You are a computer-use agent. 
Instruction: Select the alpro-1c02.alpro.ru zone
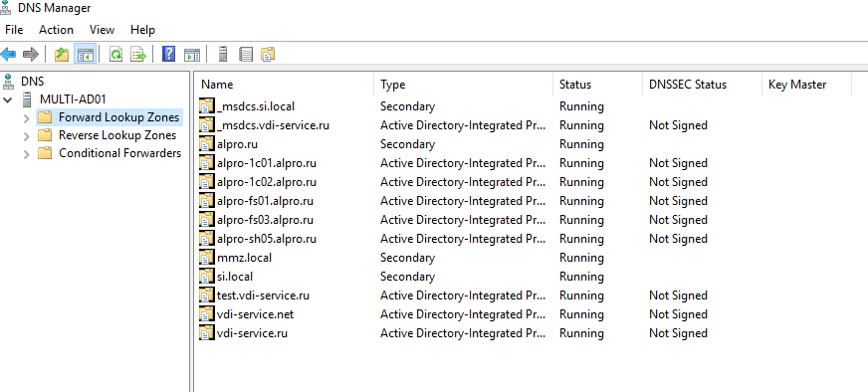pyautogui.click(x=267, y=182)
